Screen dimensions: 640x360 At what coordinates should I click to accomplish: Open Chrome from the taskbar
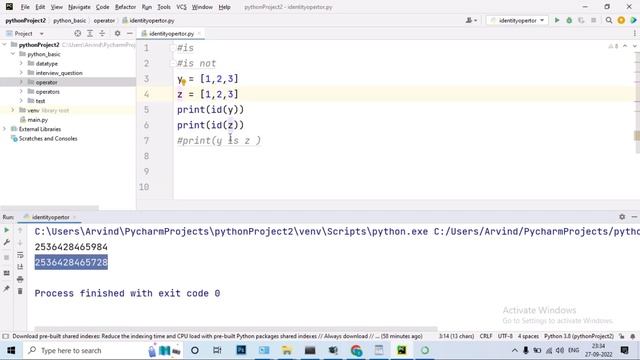click(x=356, y=350)
